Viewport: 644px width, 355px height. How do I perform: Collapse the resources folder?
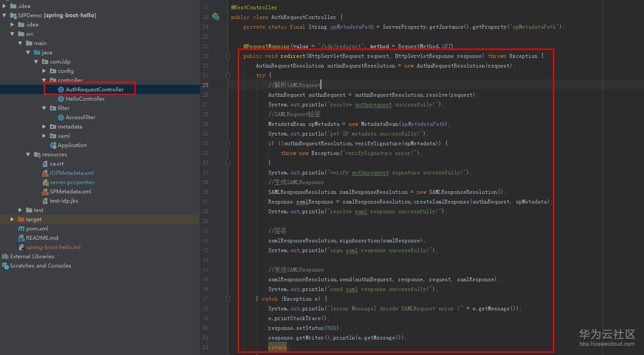pos(28,155)
